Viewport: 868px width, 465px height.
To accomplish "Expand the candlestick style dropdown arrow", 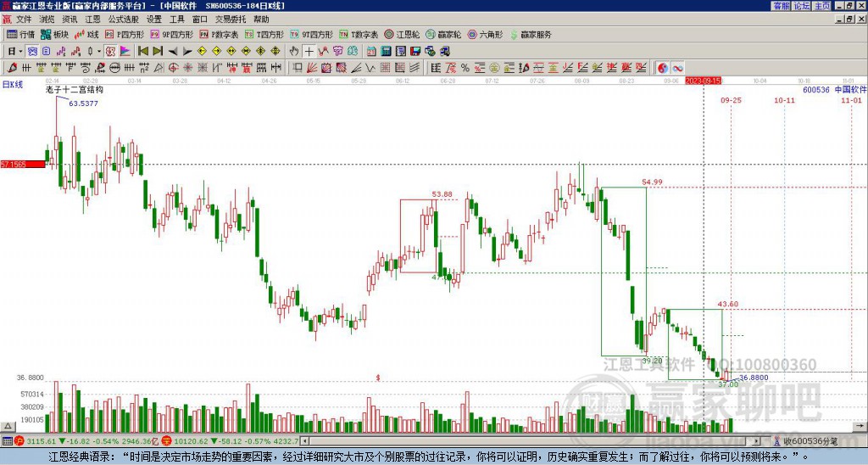I will tap(99, 51).
